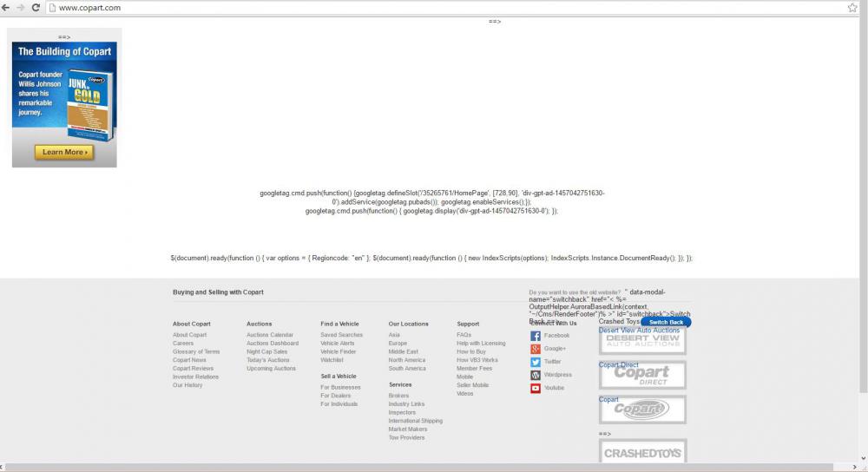Screen dimensions: 868x472
Task: Open the Auctions Calendar link
Action: pos(270,335)
